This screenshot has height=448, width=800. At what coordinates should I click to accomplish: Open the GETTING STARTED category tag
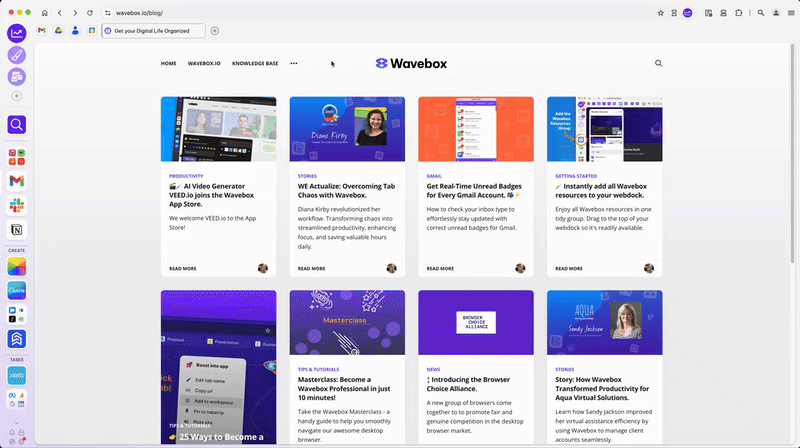tap(576, 176)
